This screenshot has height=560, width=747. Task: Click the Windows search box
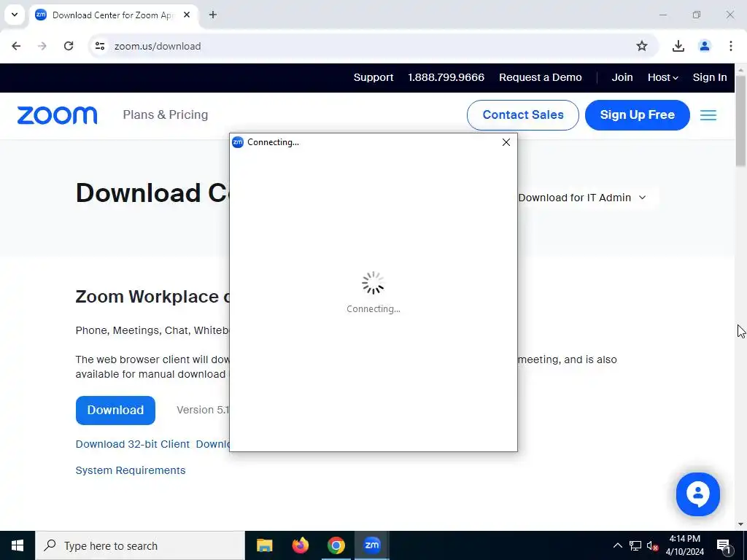coord(139,545)
